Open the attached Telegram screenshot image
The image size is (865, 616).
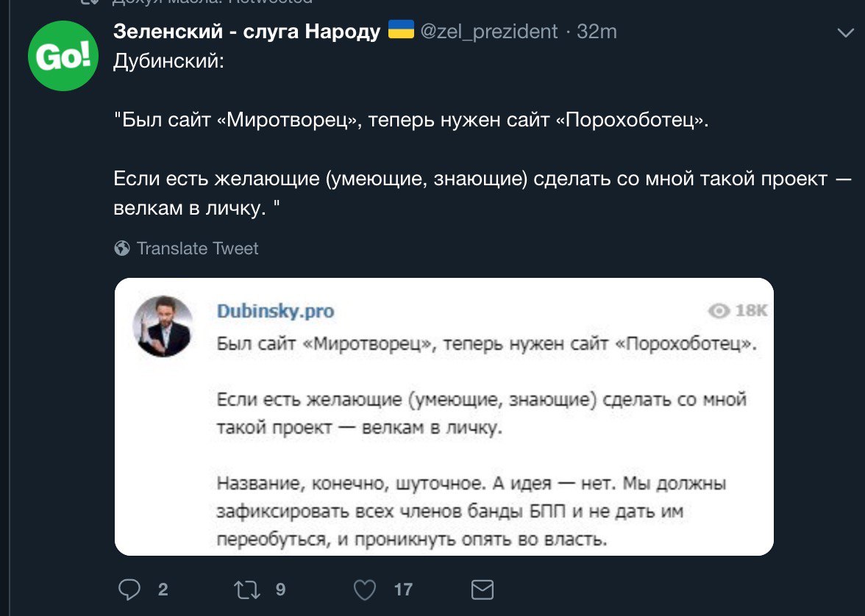click(444, 416)
